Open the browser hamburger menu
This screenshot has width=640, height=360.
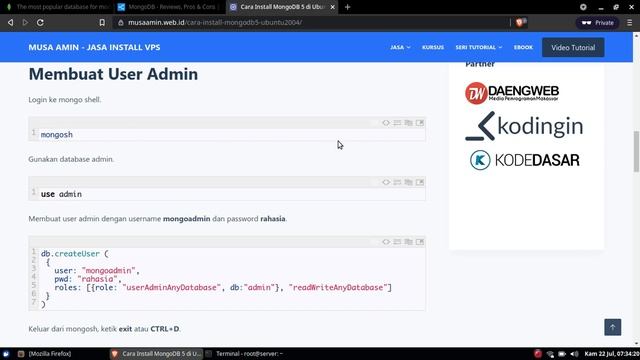[x=630, y=23]
